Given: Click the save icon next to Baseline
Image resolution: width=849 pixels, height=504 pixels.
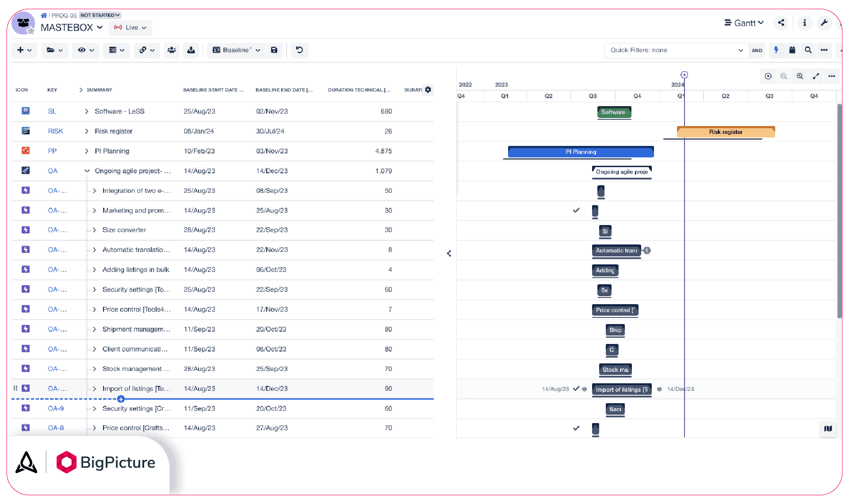Looking at the screenshot, I should [274, 50].
